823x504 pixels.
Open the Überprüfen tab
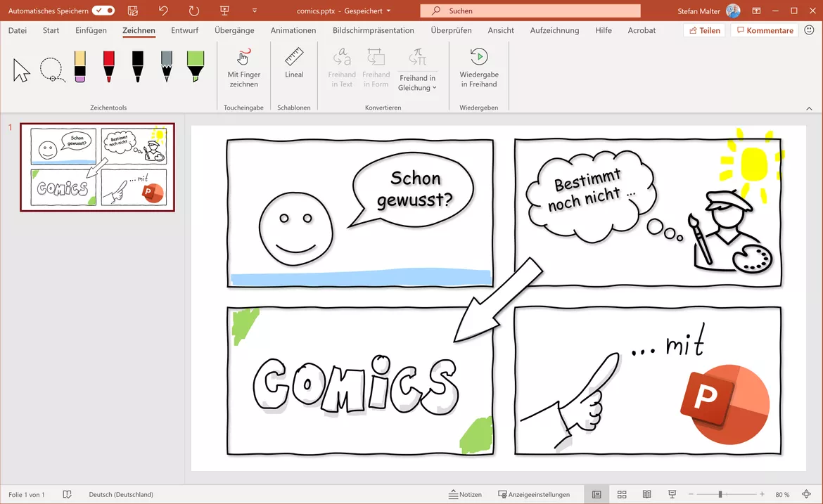point(451,30)
